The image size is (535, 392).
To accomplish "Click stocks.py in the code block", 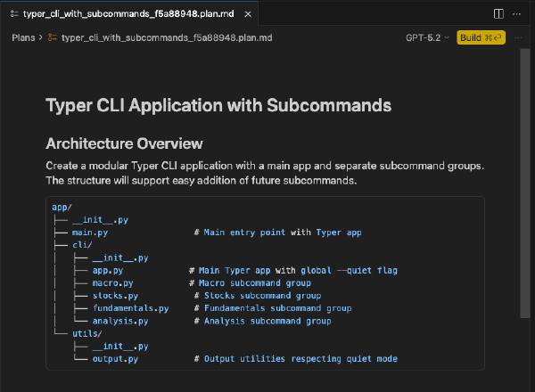I will coord(115,296).
